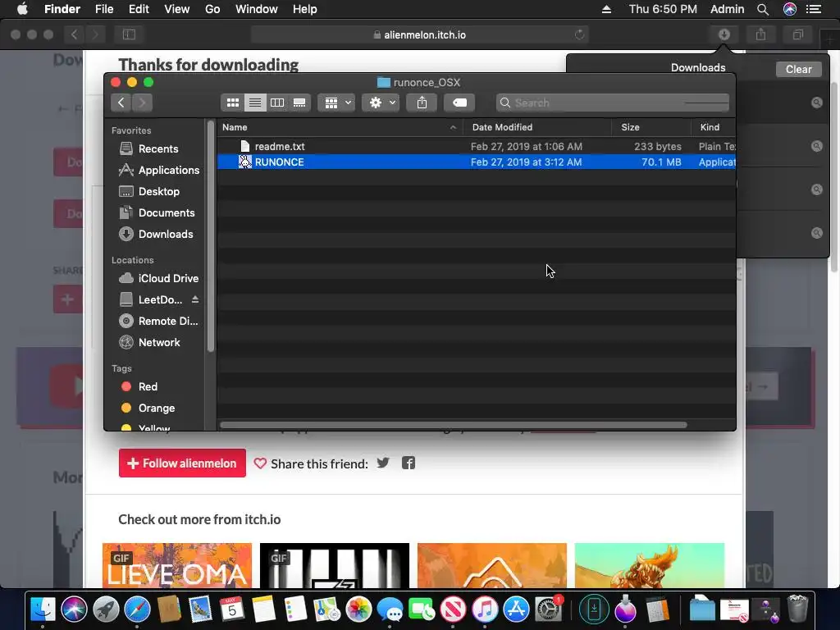Open Downloads in the Finder sidebar

tap(156, 234)
